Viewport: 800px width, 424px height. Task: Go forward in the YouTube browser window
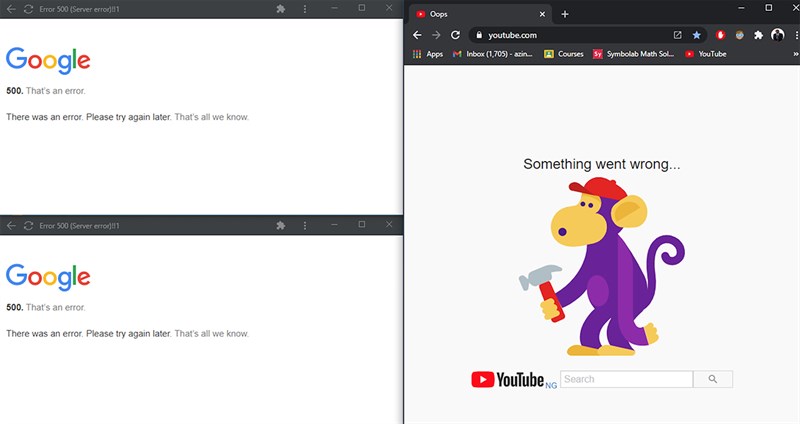pyautogui.click(x=436, y=35)
